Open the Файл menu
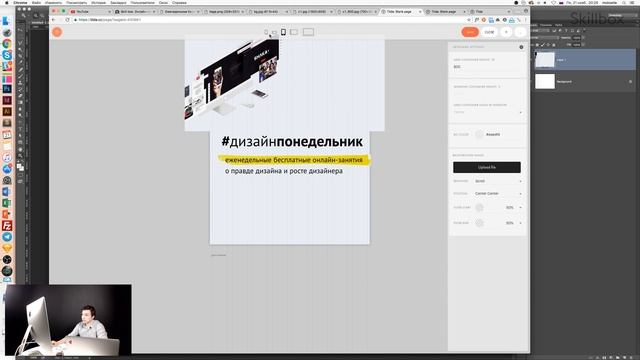Image resolution: width=640 pixels, height=360 pixels. pos(36,2)
